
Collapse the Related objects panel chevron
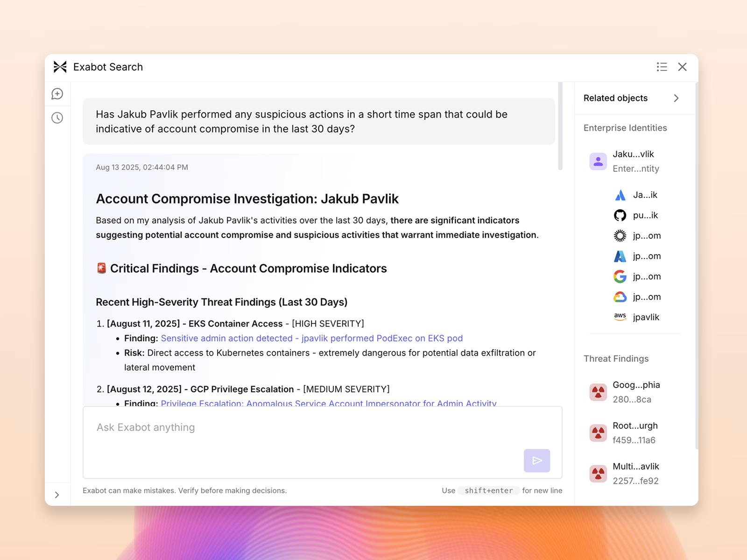tap(676, 98)
